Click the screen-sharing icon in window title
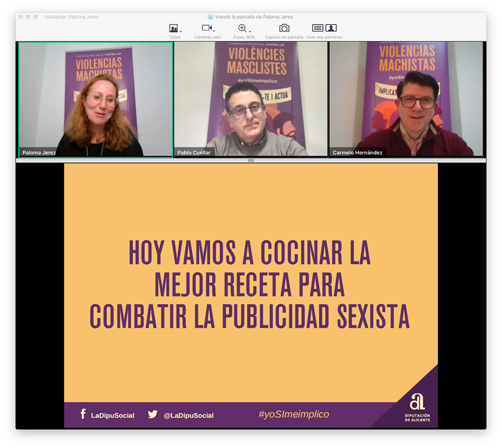 click(x=210, y=17)
